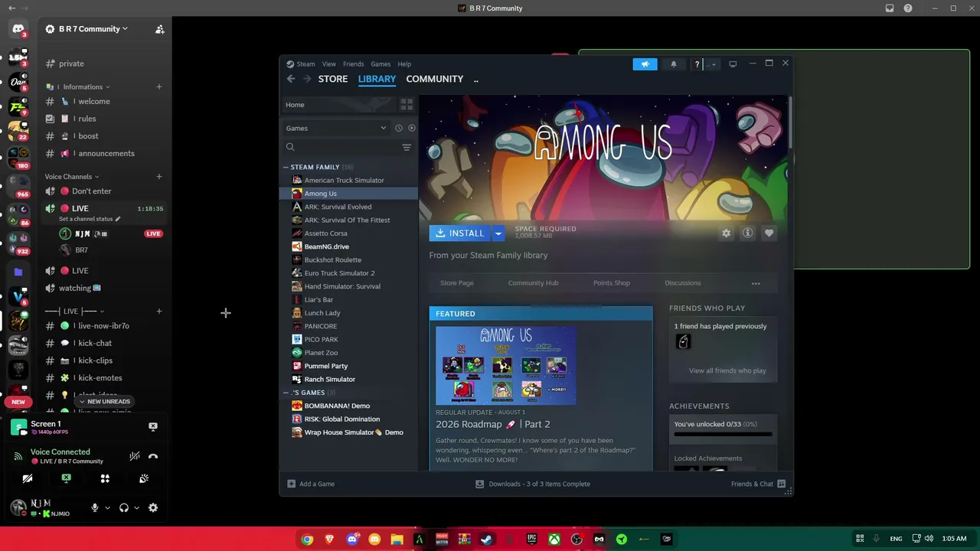
Task: Open the Games menu in Steam
Action: click(x=381, y=64)
